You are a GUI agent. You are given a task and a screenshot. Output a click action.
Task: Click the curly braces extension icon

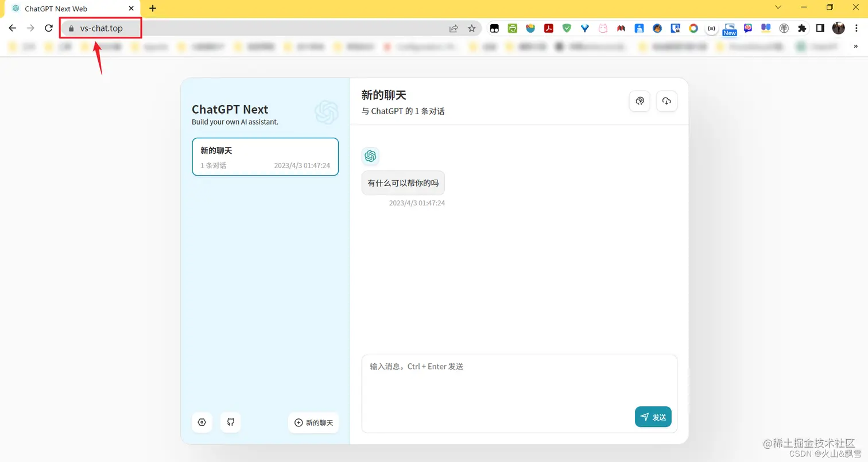(x=712, y=28)
